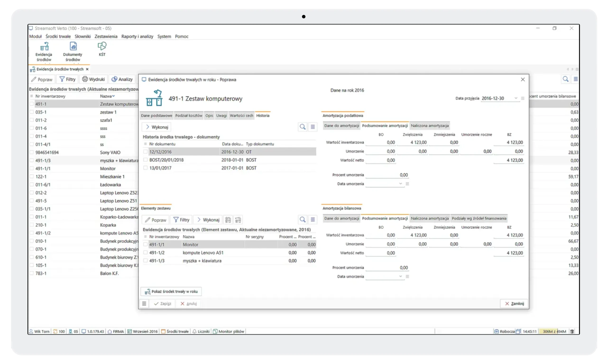Open list menu icon beside Data przyjęcia

pyautogui.click(x=523, y=98)
